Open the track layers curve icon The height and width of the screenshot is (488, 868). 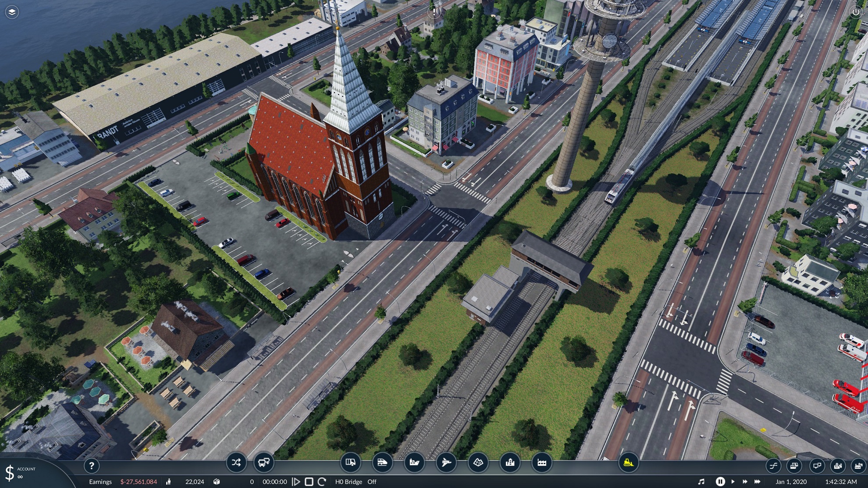[x=773, y=466]
